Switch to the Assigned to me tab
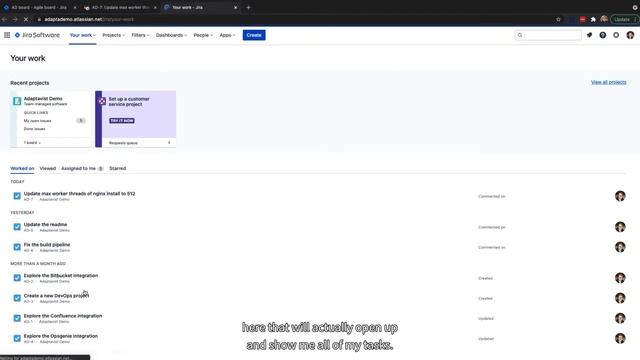This screenshot has width=640, height=360. [82, 168]
